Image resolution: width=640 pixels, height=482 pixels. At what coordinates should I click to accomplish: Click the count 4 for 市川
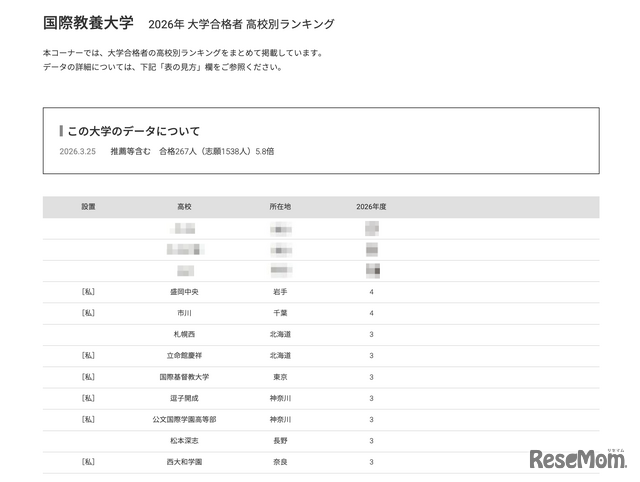[x=371, y=313]
